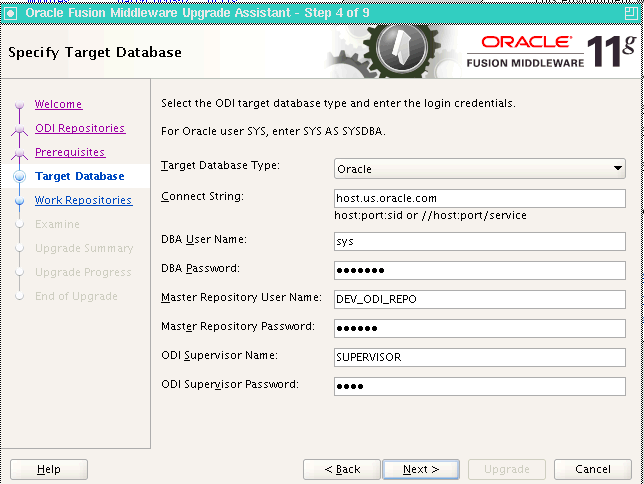Image resolution: width=644 pixels, height=484 pixels.
Task: Click the Master Repository Password field
Action: click(x=480, y=328)
